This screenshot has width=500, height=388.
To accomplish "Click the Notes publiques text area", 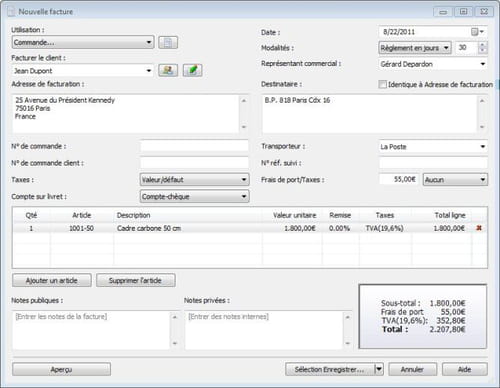I will click(91, 330).
